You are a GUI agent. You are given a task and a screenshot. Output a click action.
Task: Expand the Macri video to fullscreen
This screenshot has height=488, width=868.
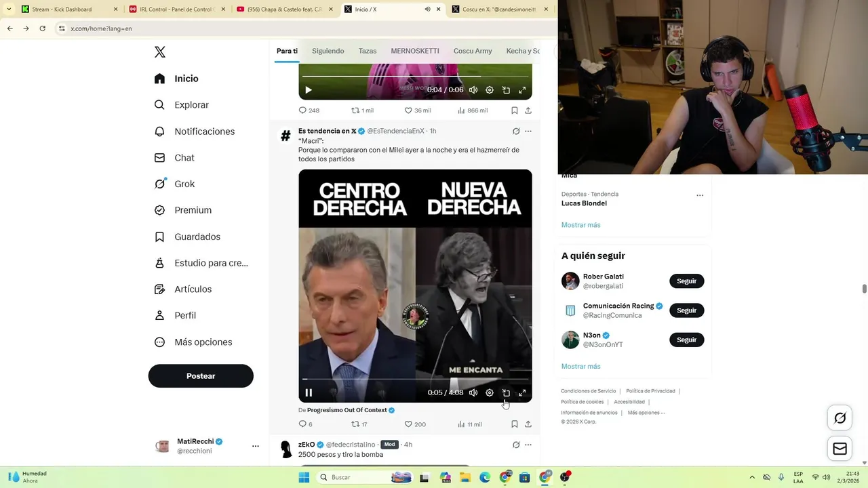(522, 392)
